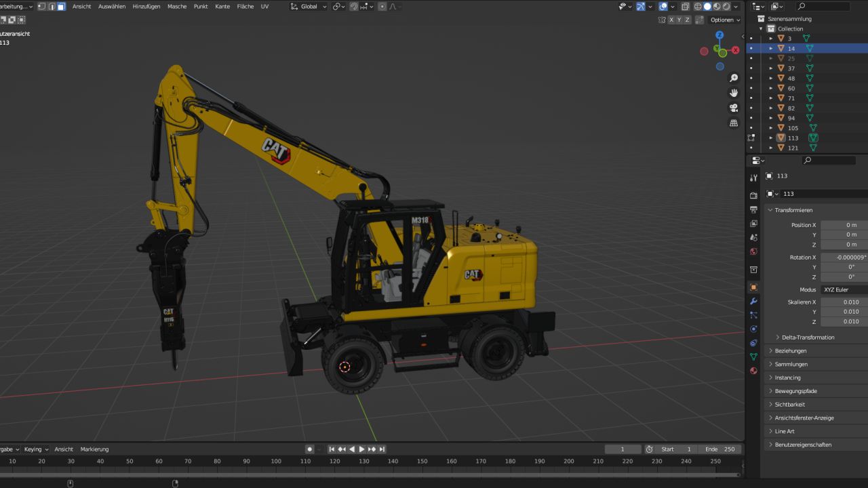Click the red X axis gizmo ball
868x488 pixels.
coord(736,50)
